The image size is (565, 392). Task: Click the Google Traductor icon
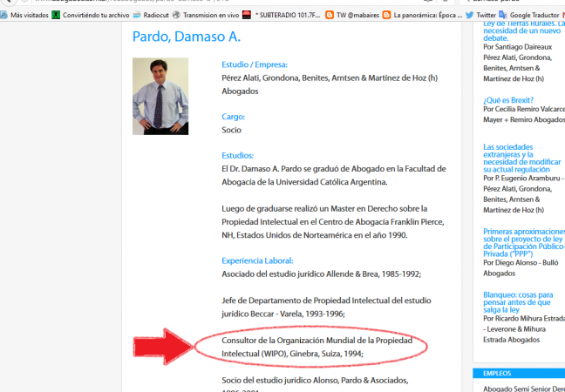(503, 15)
